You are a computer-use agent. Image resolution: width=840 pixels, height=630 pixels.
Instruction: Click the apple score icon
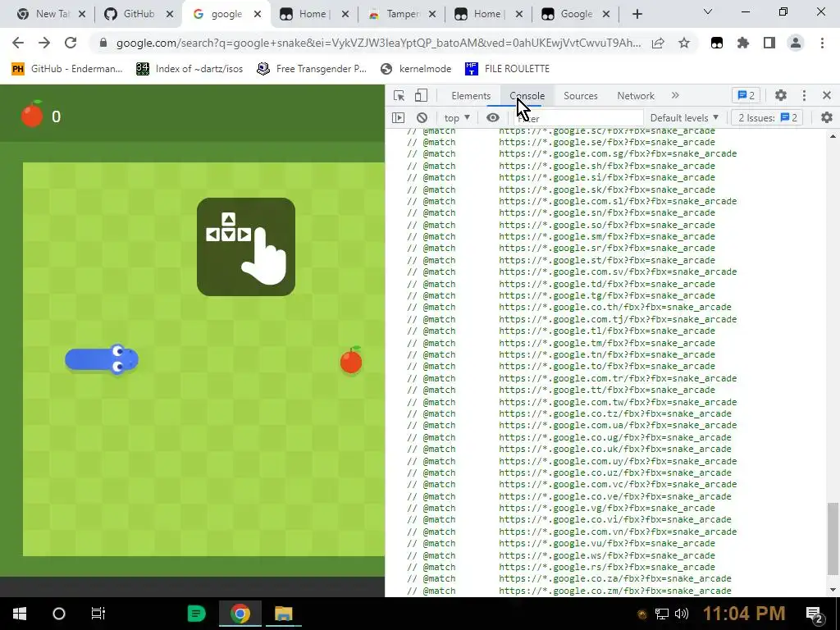pyautogui.click(x=32, y=114)
